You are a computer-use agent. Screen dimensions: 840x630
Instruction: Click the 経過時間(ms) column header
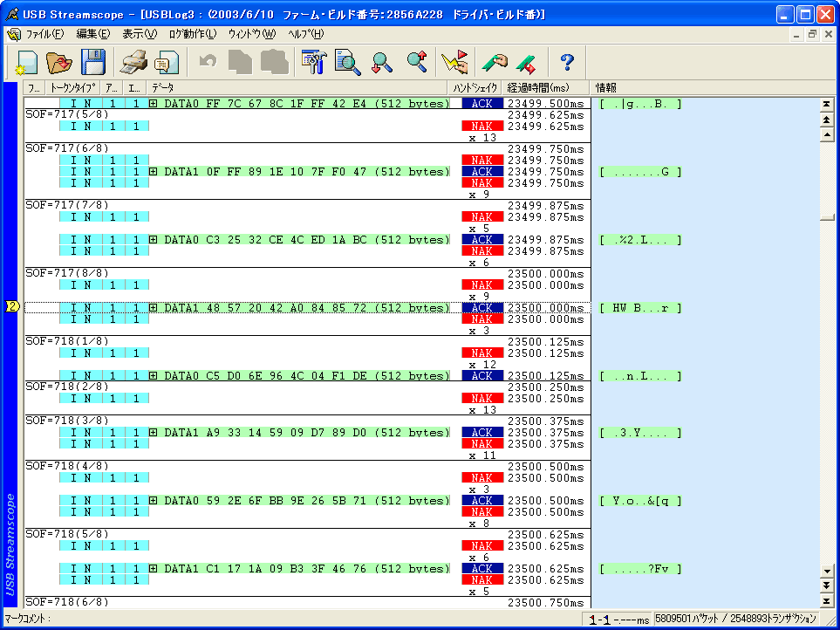pyautogui.click(x=546, y=88)
